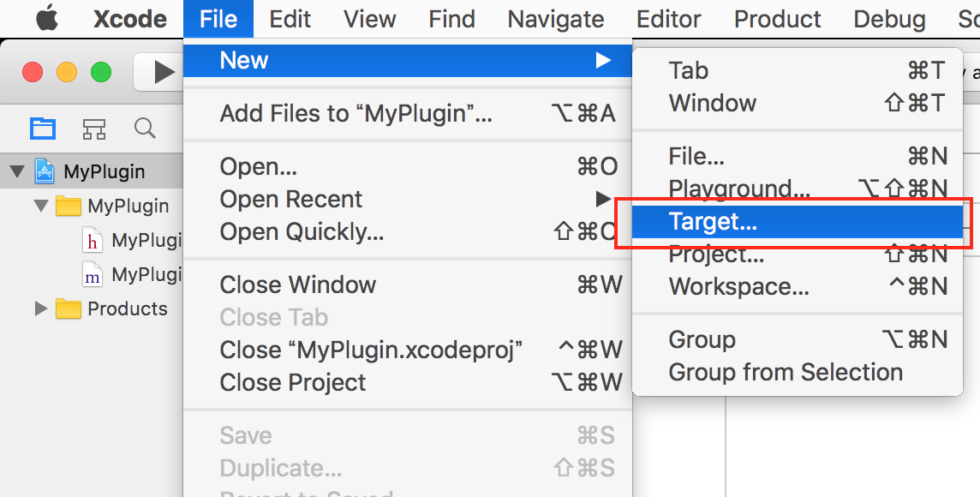Open the Apple menu

[46, 19]
